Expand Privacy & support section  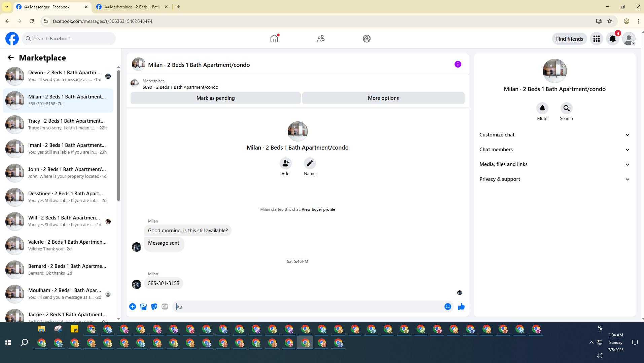coord(554,179)
